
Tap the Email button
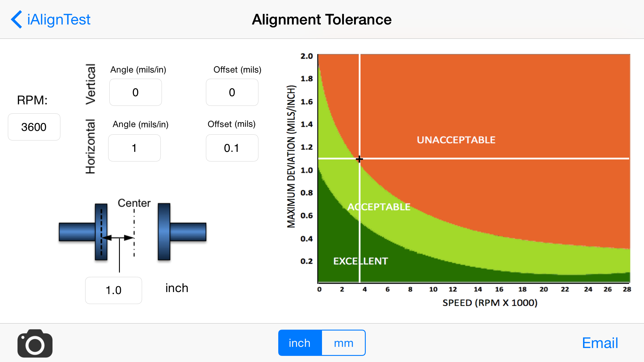pyautogui.click(x=600, y=343)
